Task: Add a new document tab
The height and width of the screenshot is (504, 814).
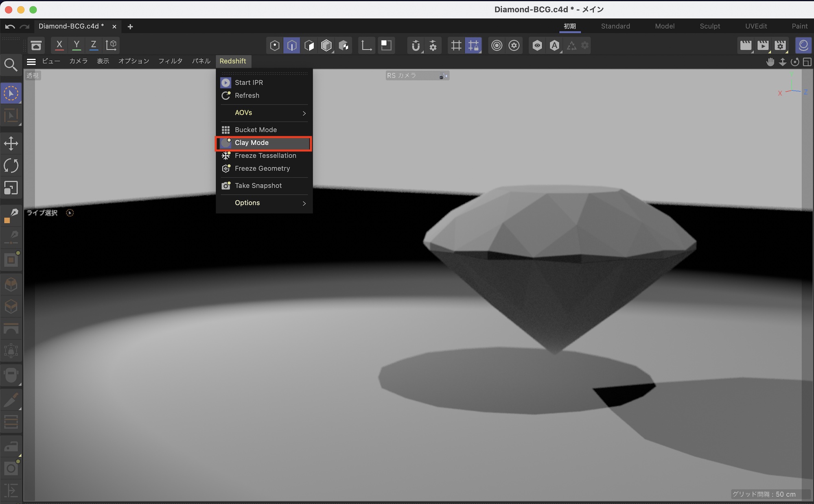Action: pyautogui.click(x=130, y=27)
